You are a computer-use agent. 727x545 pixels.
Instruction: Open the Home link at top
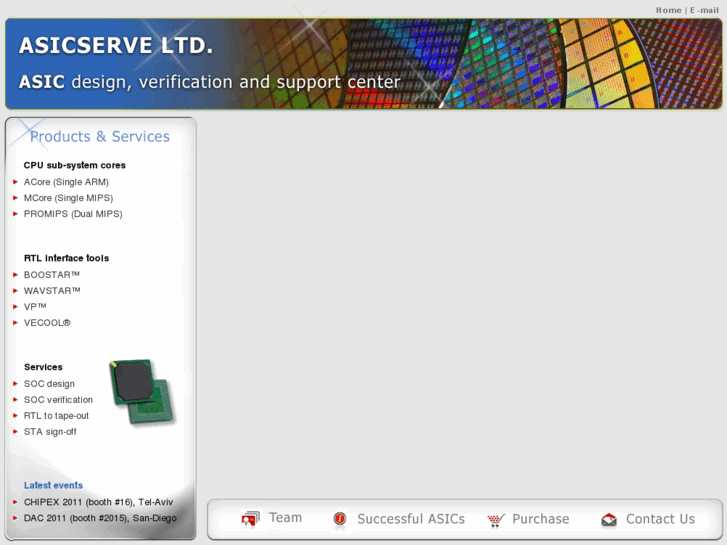tap(668, 10)
